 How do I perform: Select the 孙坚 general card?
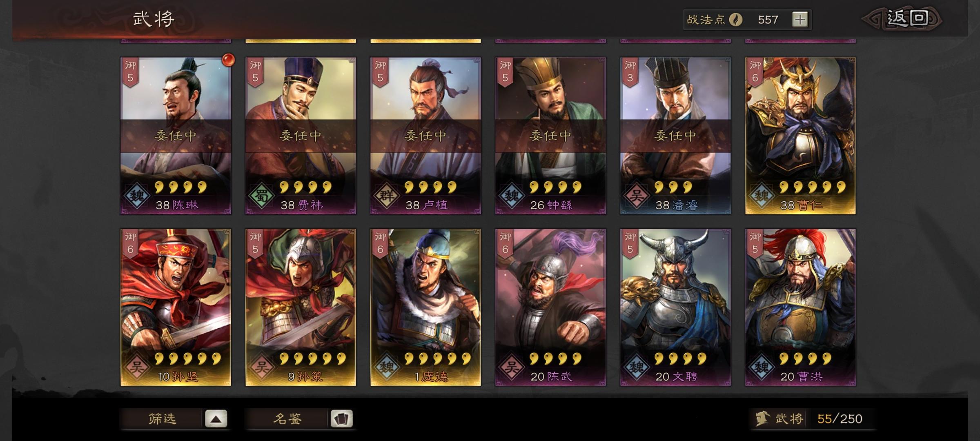point(176,307)
